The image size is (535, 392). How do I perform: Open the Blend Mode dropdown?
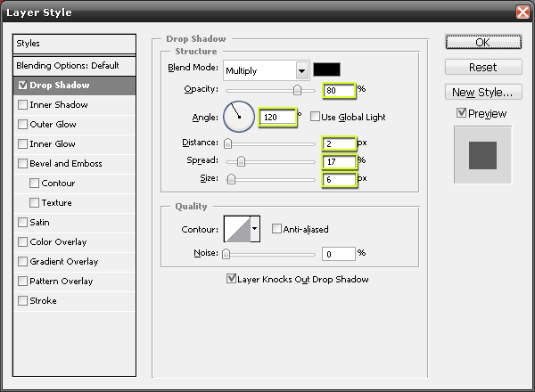[x=266, y=70]
